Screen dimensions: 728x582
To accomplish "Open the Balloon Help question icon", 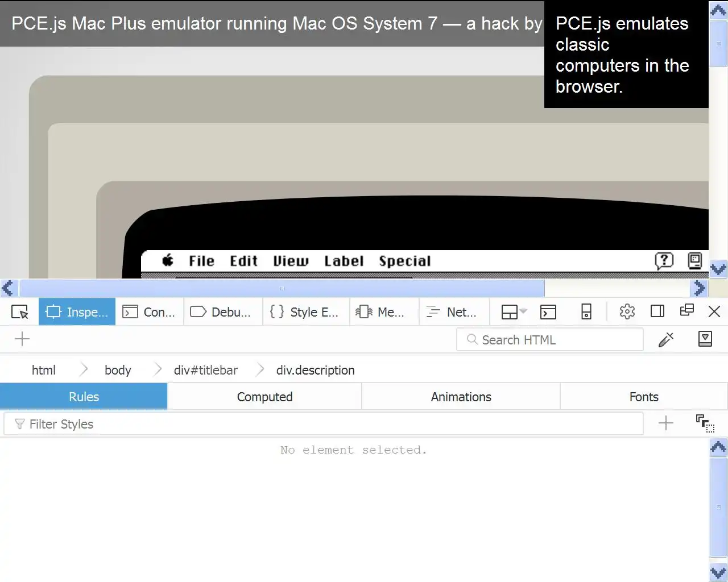I will pos(664,261).
